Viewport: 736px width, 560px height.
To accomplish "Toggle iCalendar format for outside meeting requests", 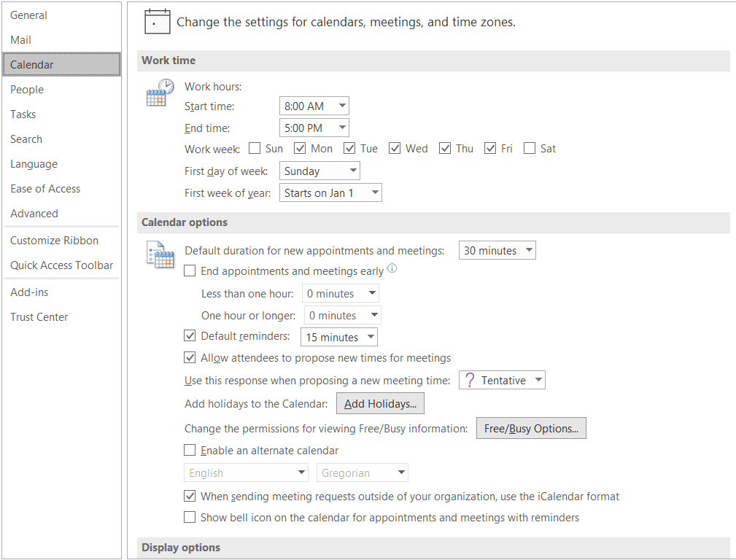I will coord(190,496).
